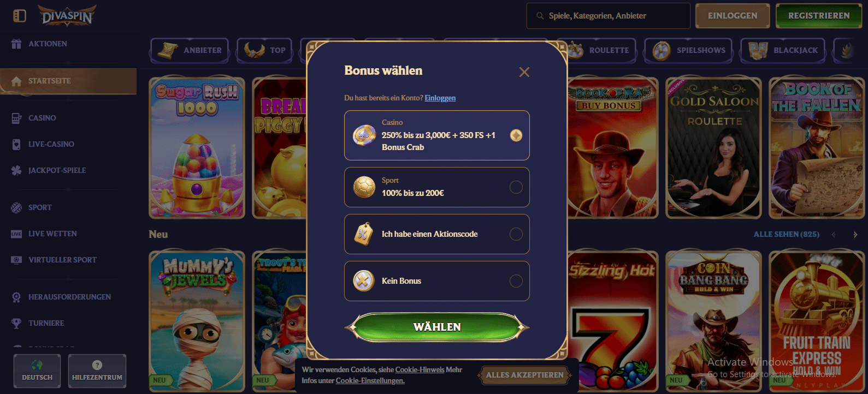The image size is (868, 394).
Task: Click the Turniere trophy icon
Action: [x=16, y=323]
